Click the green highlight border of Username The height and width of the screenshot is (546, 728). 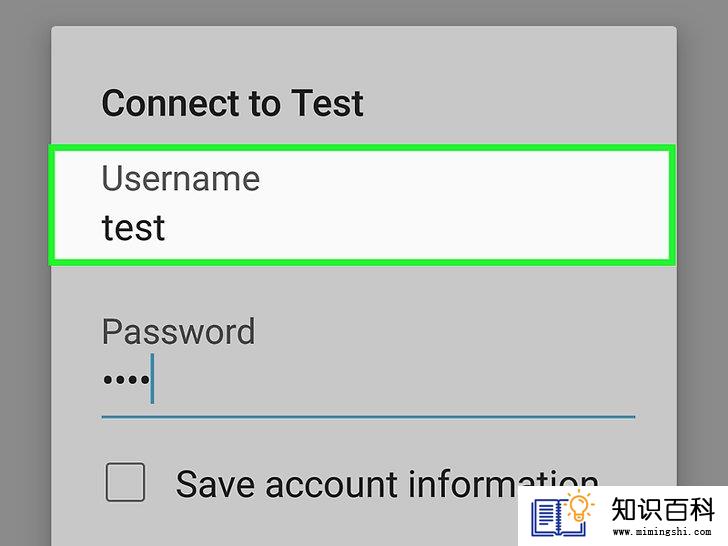pyautogui.click(x=362, y=148)
